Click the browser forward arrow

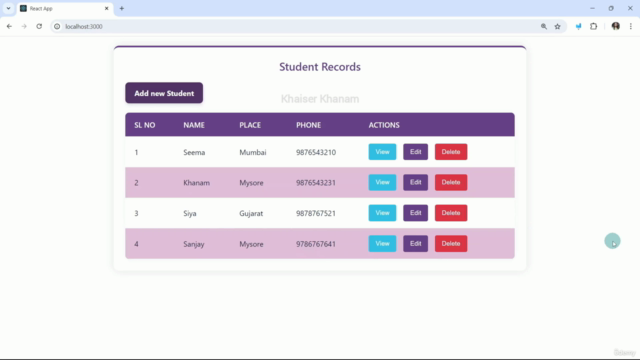click(x=24, y=27)
